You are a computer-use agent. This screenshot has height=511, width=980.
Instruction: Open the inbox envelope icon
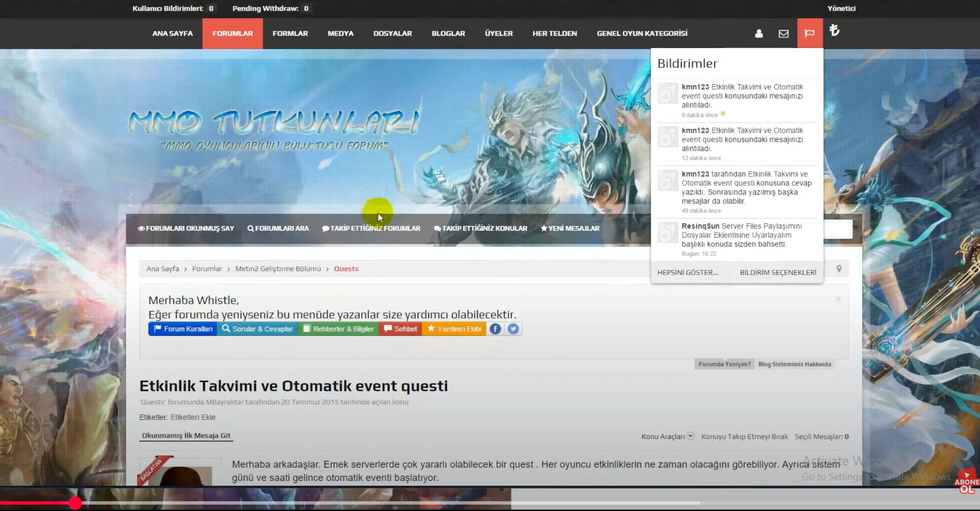tap(783, 33)
